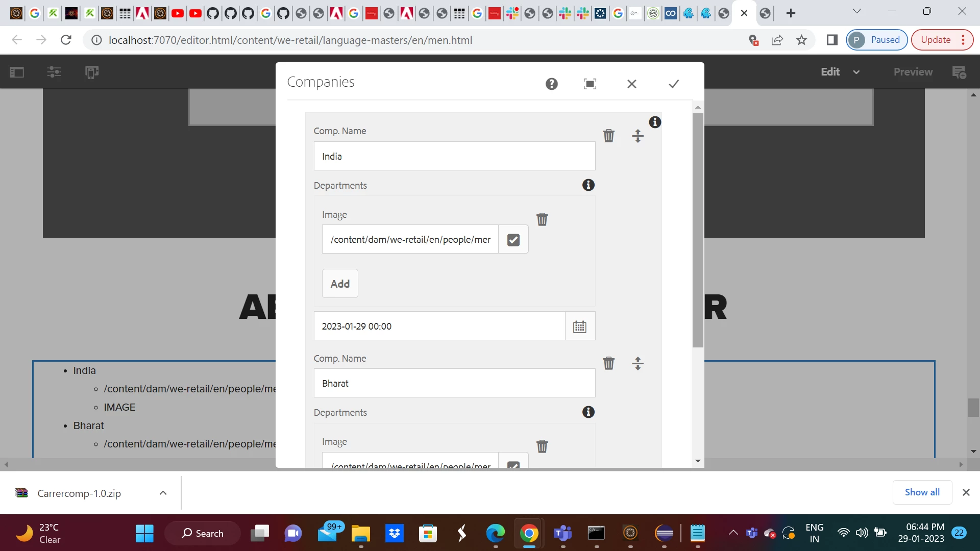Open File Explorer from the taskbar
This screenshot has width=980, height=551.
(x=360, y=534)
